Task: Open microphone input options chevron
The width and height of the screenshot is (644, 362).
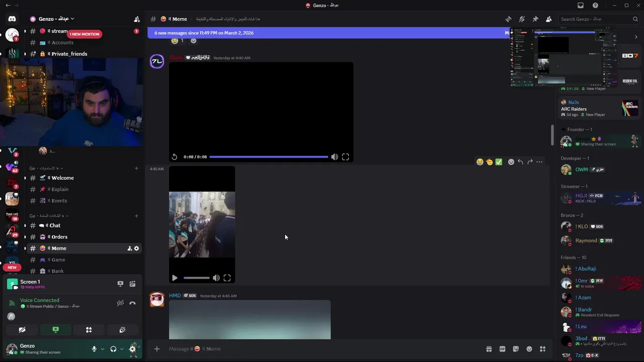Action: tap(103, 349)
